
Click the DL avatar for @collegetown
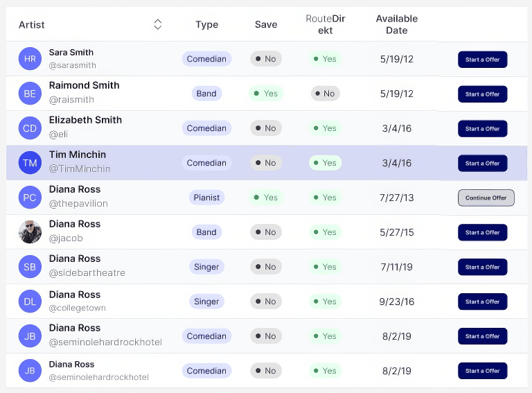(x=30, y=302)
